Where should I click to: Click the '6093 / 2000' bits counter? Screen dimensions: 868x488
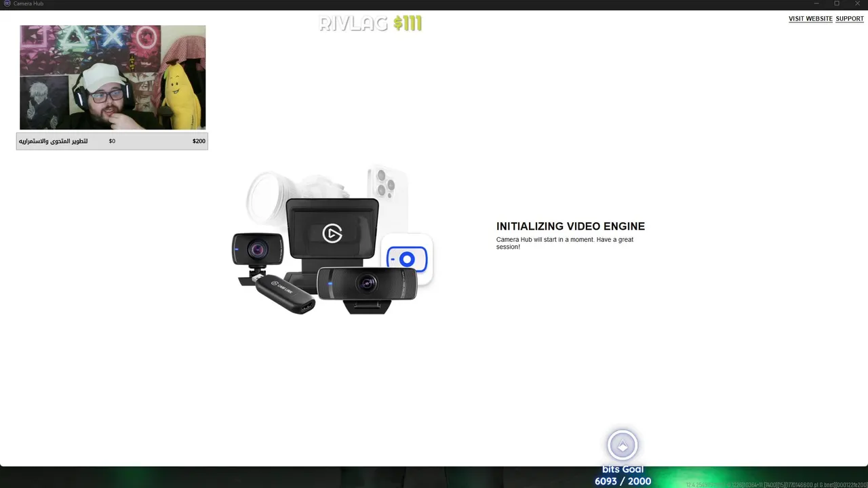click(623, 481)
